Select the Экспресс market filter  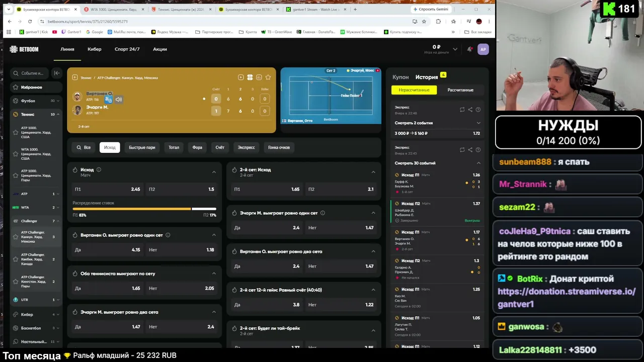[246, 147]
